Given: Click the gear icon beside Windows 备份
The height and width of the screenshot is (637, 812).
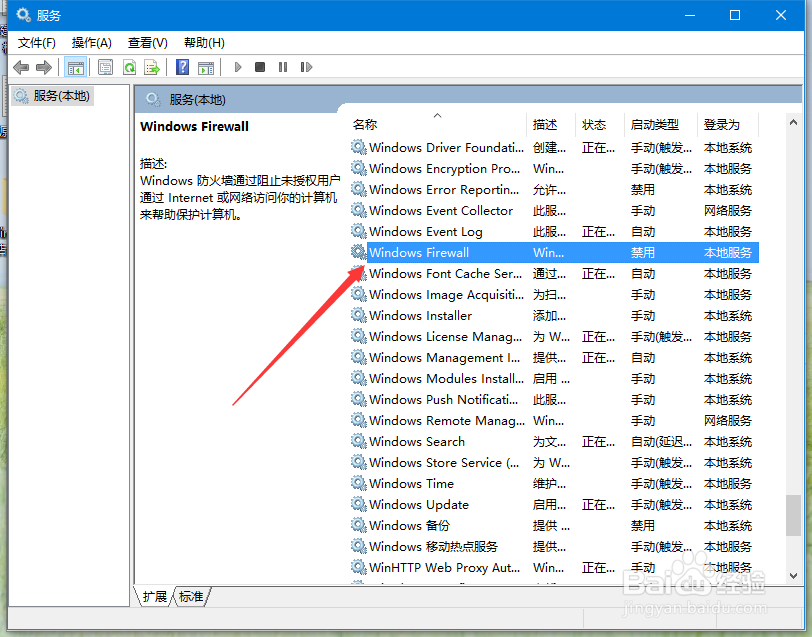Looking at the screenshot, I should click(x=358, y=525).
